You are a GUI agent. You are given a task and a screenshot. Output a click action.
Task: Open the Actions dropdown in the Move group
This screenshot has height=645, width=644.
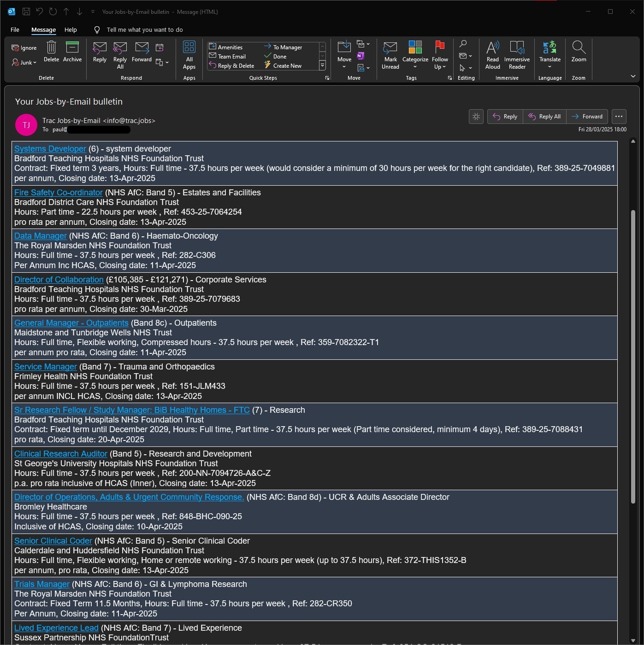pyautogui.click(x=363, y=68)
